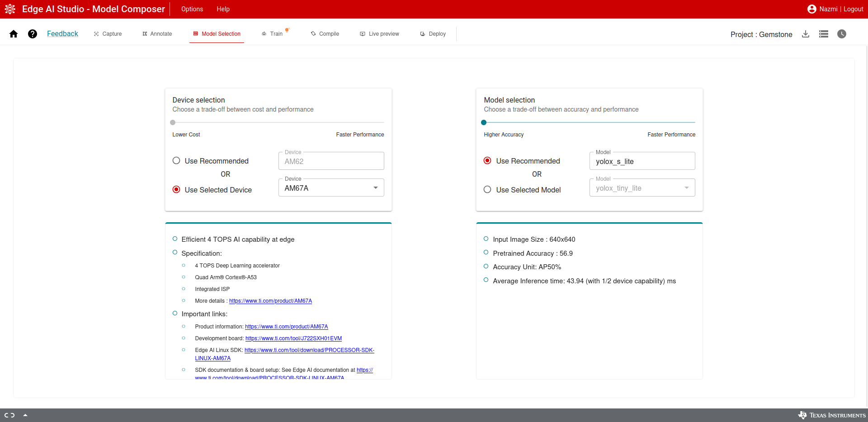
Task: Click the recommended yolox_s_lite model field
Action: tap(642, 161)
